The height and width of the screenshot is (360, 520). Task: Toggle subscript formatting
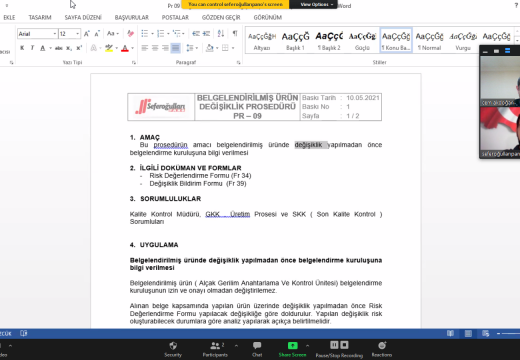pos(69,48)
